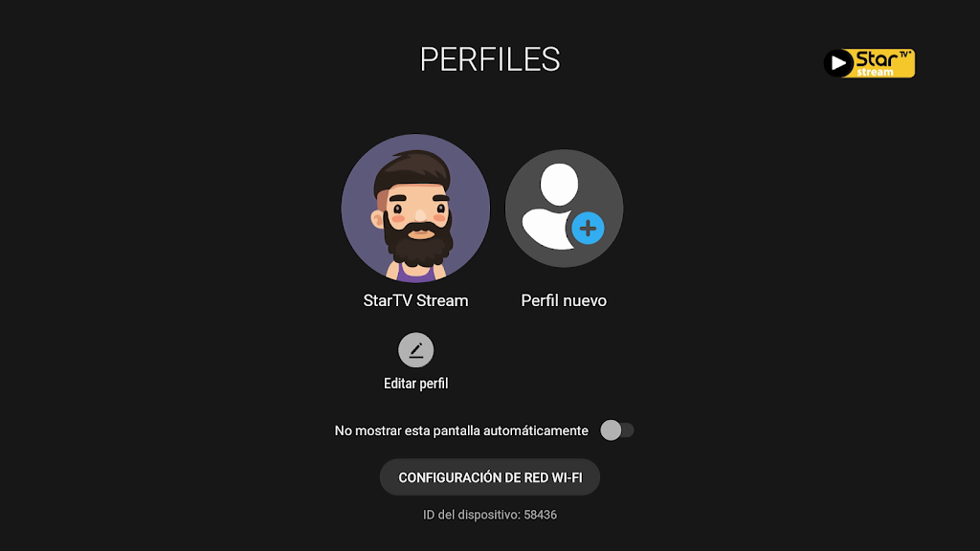Image resolution: width=980 pixels, height=551 pixels.
Task: Click the 'stream' word in the logo
Action: pos(875,72)
